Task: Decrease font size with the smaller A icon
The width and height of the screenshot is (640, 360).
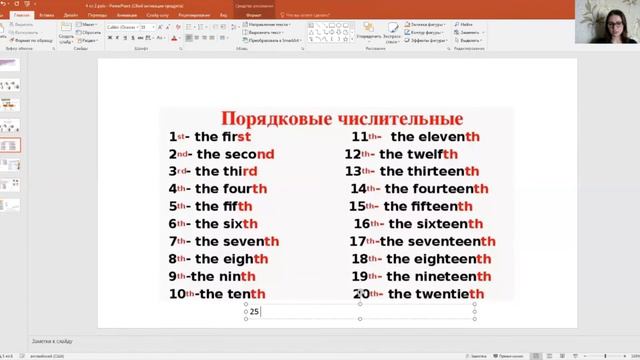Action: coord(168,27)
